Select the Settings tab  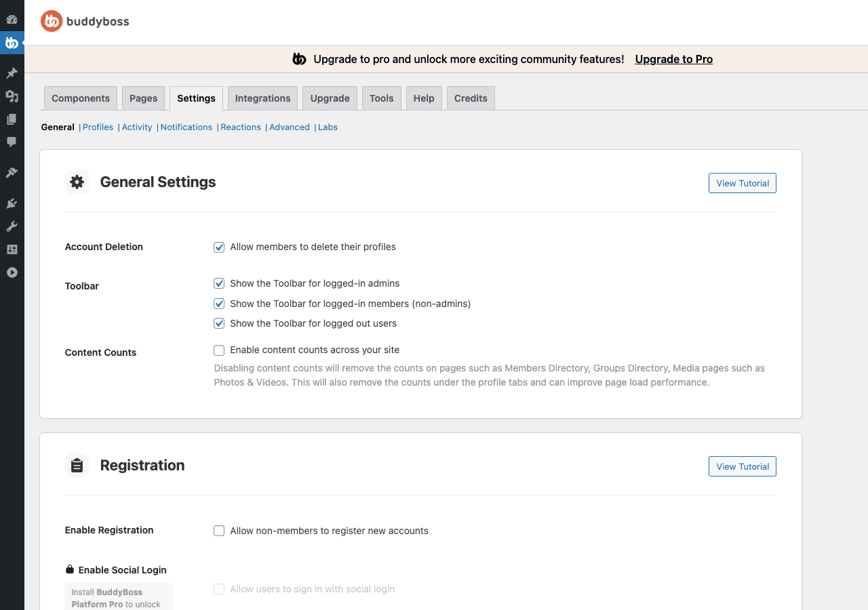(196, 98)
